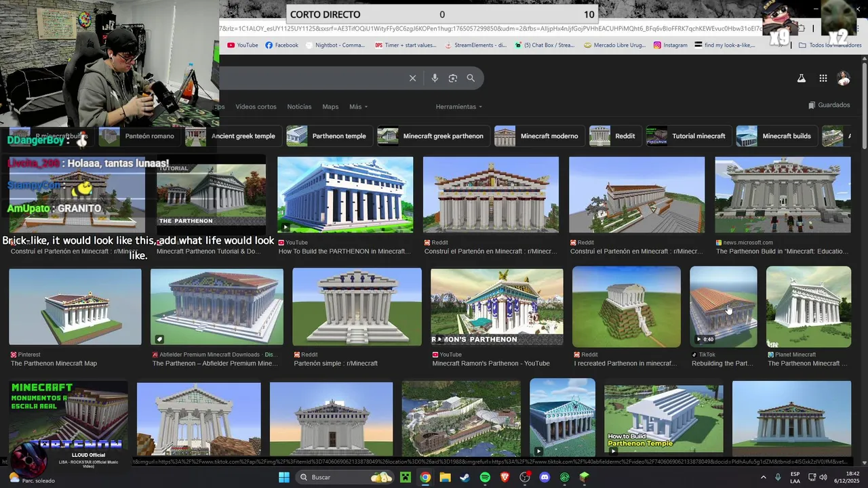Open Nightbot Commands bookmark
Image resolution: width=868 pixels, height=488 pixels.
(x=335, y=45)
